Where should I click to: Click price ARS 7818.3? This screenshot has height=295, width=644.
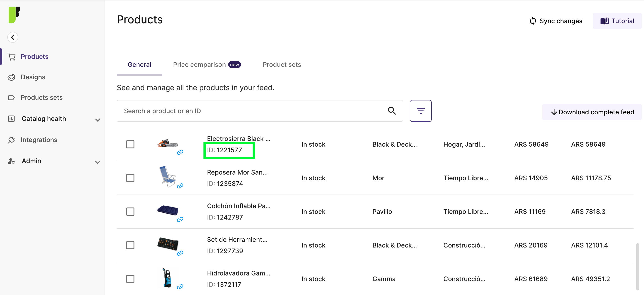coord(588,212)
